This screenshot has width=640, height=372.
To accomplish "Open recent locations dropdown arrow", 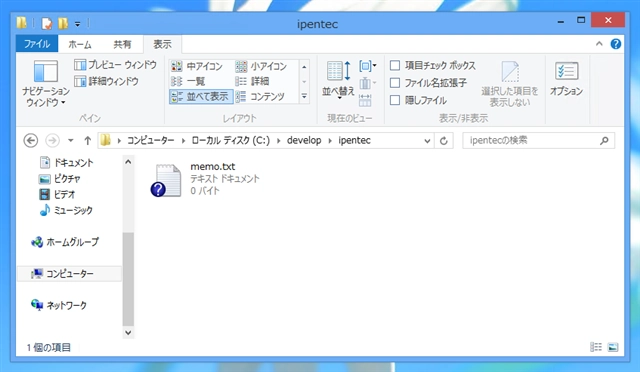I will pyautogui.click(x=71, y=140).
